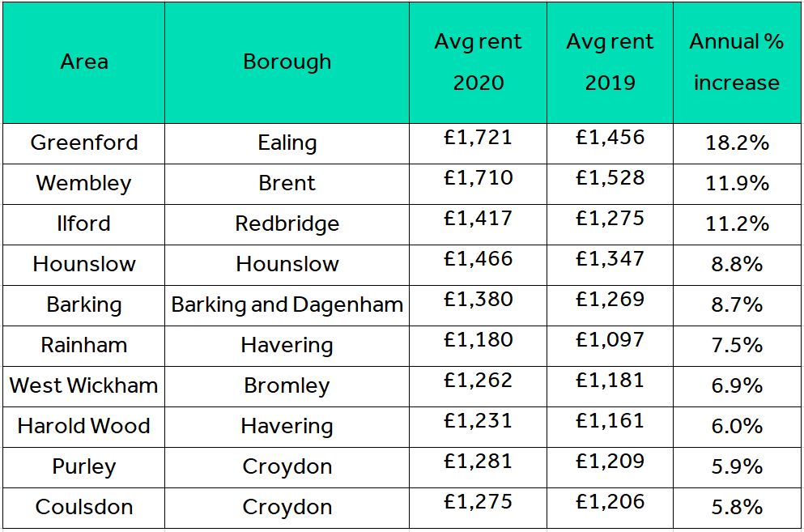Select Wembley's £1,710 rent cell
This screenshot has height=532, width=804.
coord(478,184)
